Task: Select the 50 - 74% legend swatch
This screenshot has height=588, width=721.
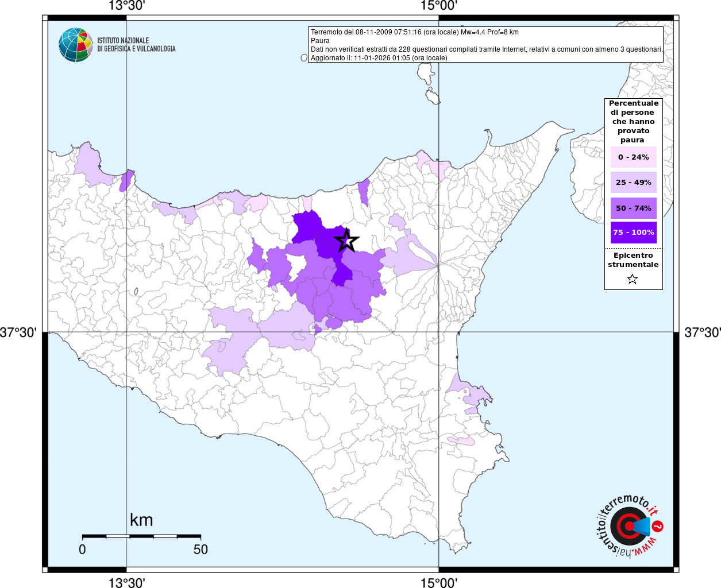Action: 633,208
